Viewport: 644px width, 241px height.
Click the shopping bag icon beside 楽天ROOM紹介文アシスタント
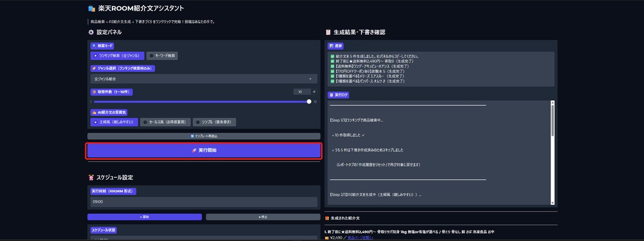coord(91,8)
